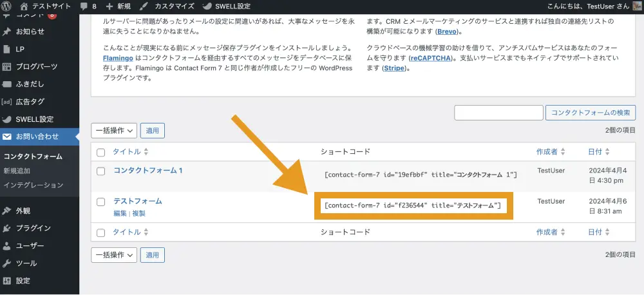Open the top 一括操作 bulk actions dropdown
The image size is (644, 295).
pos(114,130)
